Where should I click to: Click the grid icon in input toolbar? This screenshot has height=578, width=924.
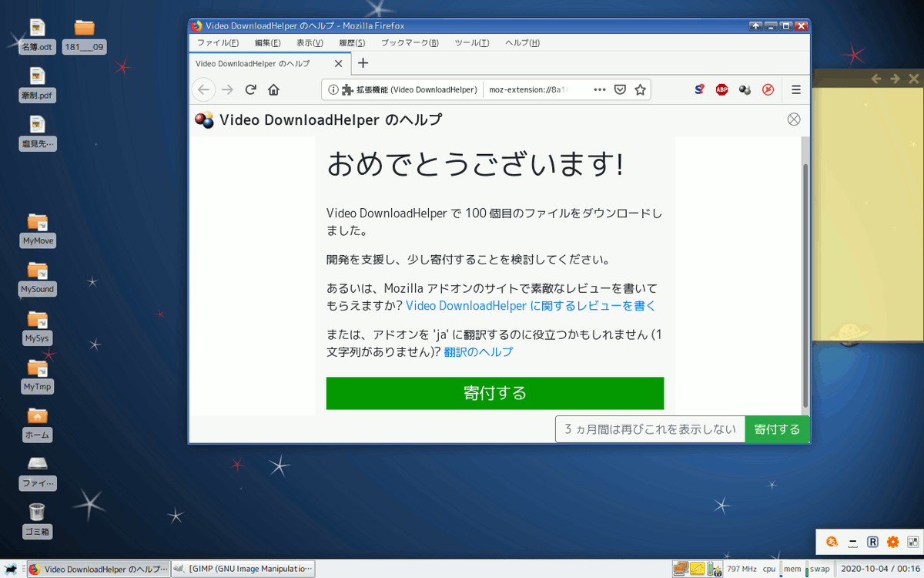pyautogui.click(x=913, y=542)
